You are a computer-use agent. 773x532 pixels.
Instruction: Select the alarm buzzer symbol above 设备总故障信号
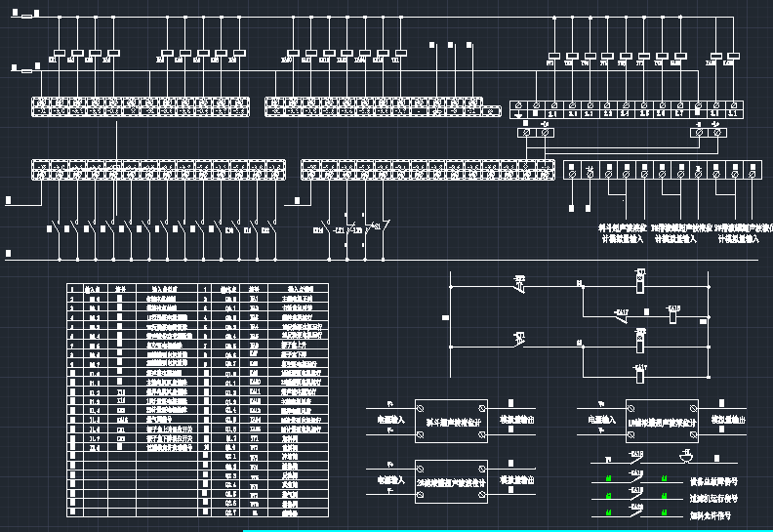click(x=686, y=456)
